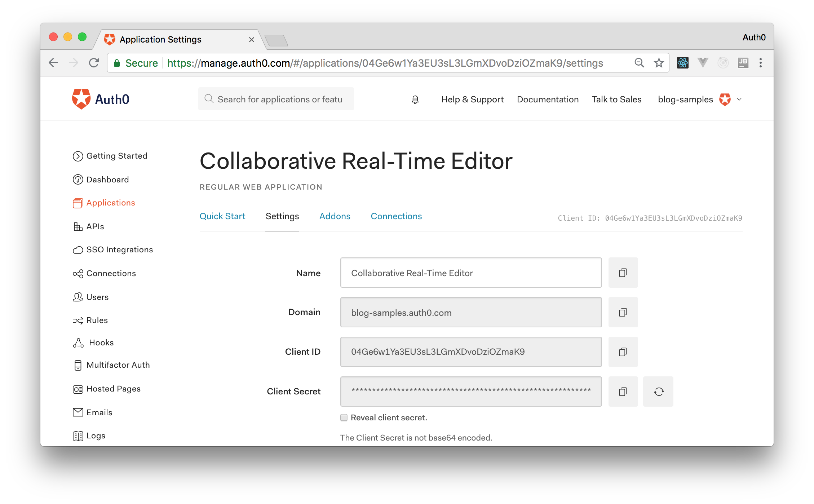The height and width of the screenshot is (504, 814).
Task: Switch to the Quick Start tab
Action: click(x=222, y=216)
